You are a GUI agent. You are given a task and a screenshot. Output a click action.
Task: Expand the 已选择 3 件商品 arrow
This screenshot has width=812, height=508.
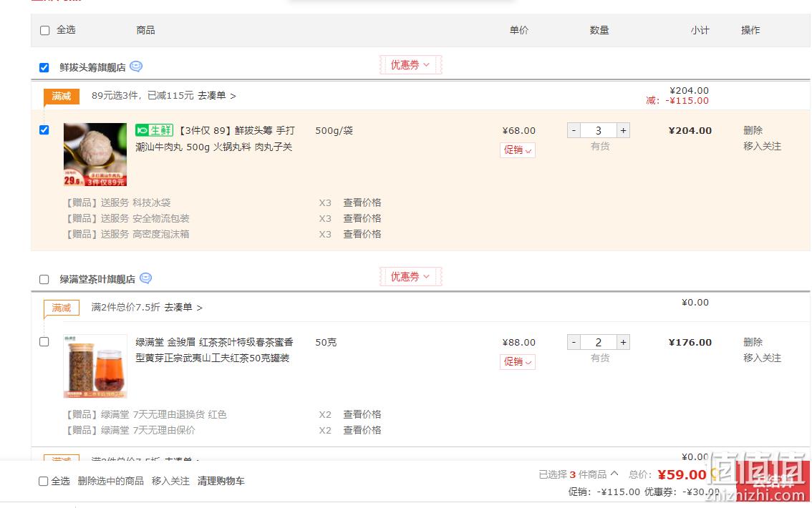(614, 474)
